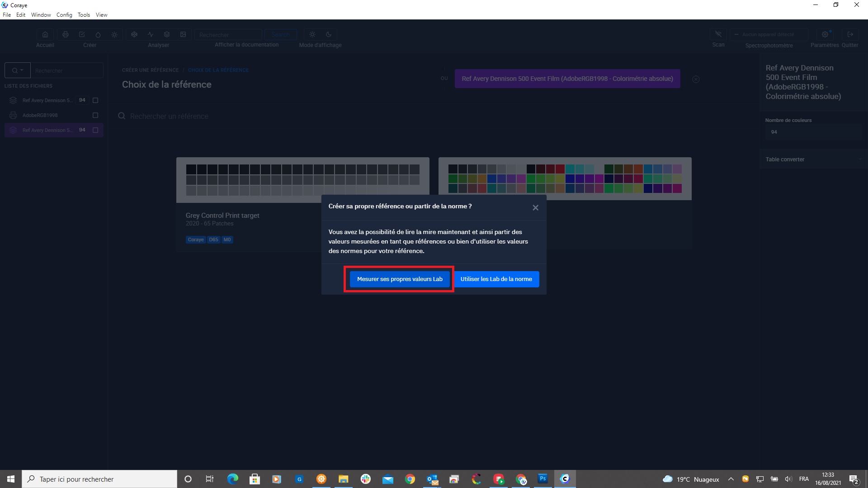This screenshot has height=488, width=868.
Task: Click the D65 tag on Grey Control card
Action: (x=213, y=240)
